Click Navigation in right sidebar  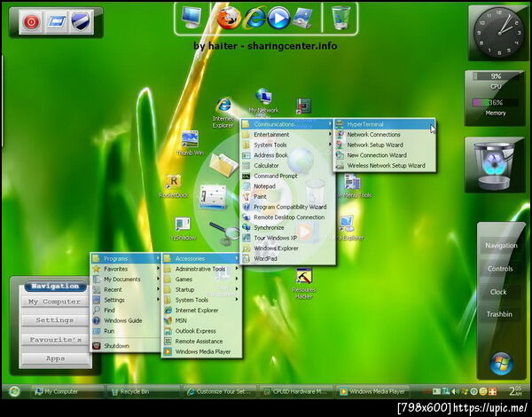pos(501,246)
